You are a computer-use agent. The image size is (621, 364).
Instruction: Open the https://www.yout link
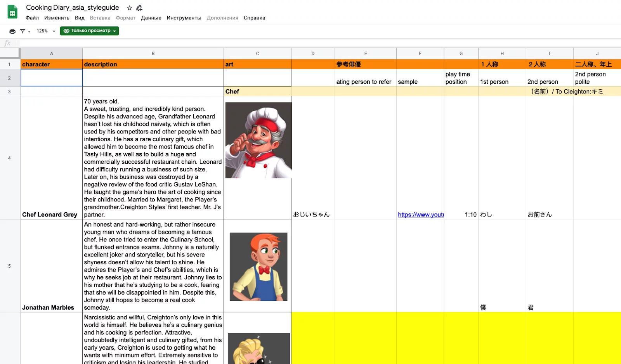(421, 215)
